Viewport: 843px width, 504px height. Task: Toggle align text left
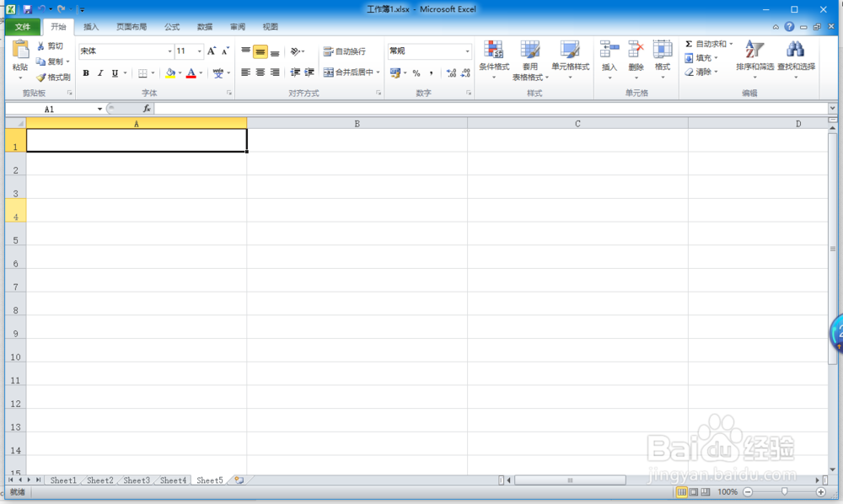(x=245, y=72)
